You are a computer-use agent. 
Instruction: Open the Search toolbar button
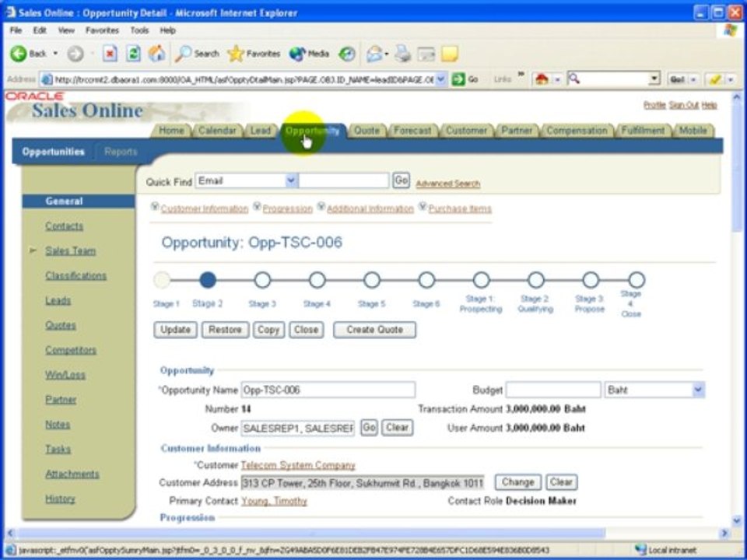(x=197, y=54)
